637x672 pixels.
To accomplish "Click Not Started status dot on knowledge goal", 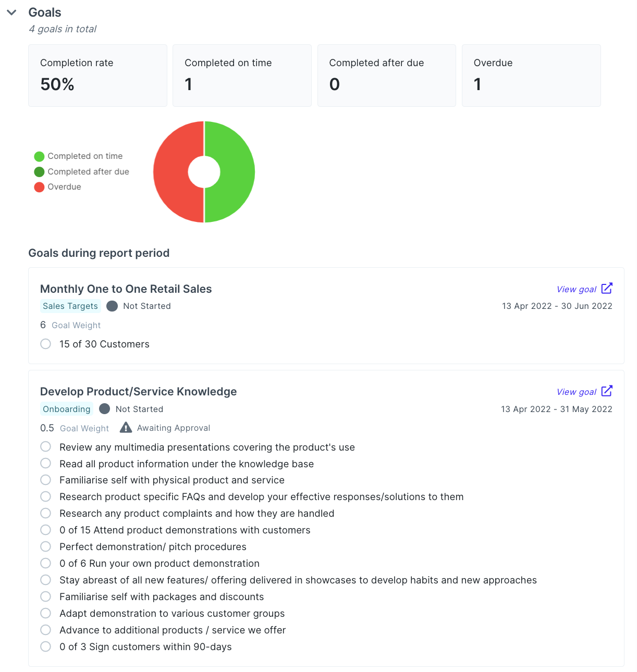I will [105, 409].
